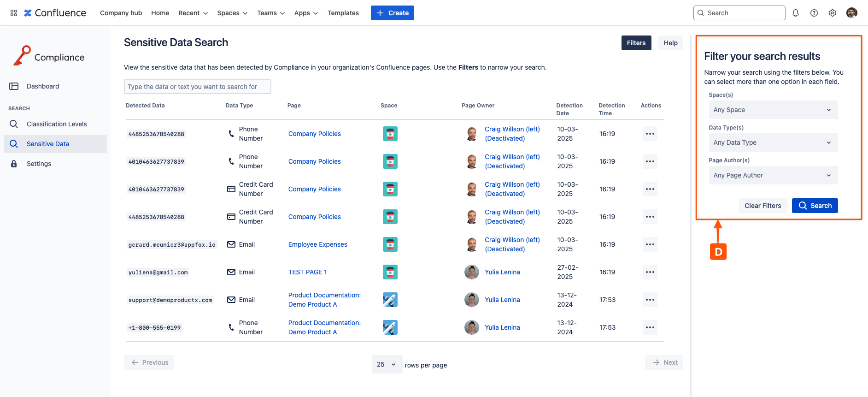Change the rows per page selector

tap(387, 364)
